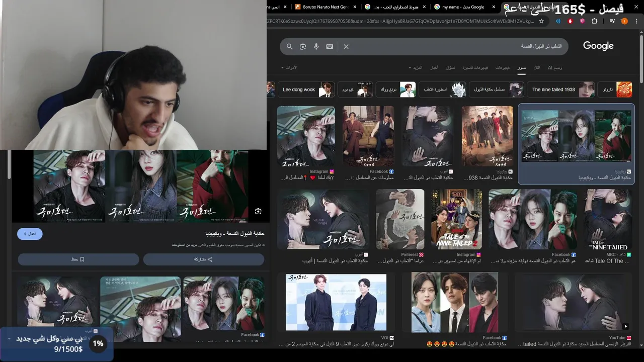Open the Facebook related image in side panel
The height and width of the screenshot is (362, 644).
point(224,304)
